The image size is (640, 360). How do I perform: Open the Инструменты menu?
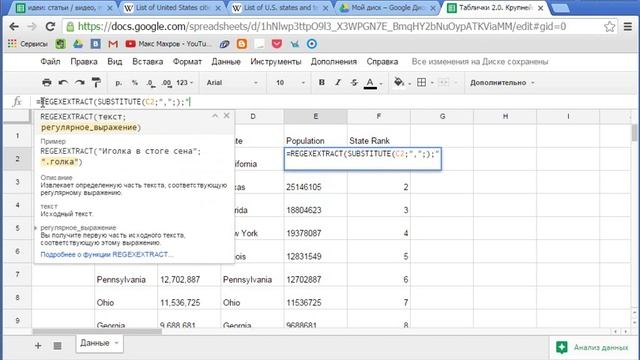276,62
